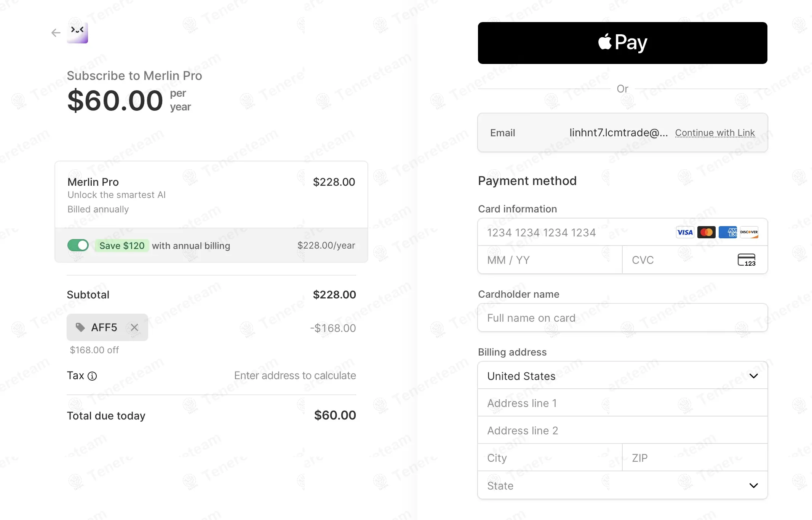Click the Visa card logo
The height and width of the screenshot is (520, 812).
click(x=685, y=232)
